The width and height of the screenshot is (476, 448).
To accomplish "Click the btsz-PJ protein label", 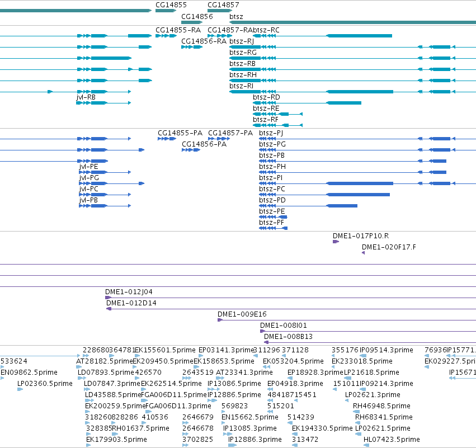I will click(271, 133).
